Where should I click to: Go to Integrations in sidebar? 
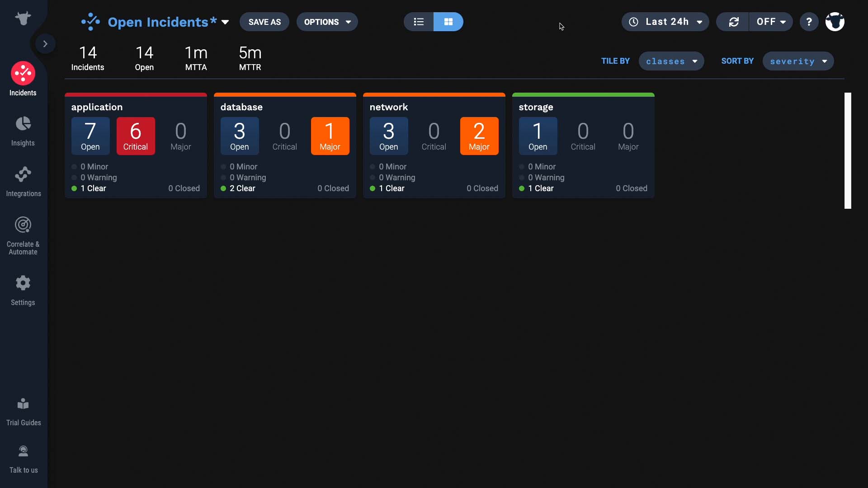click(24, 182)
